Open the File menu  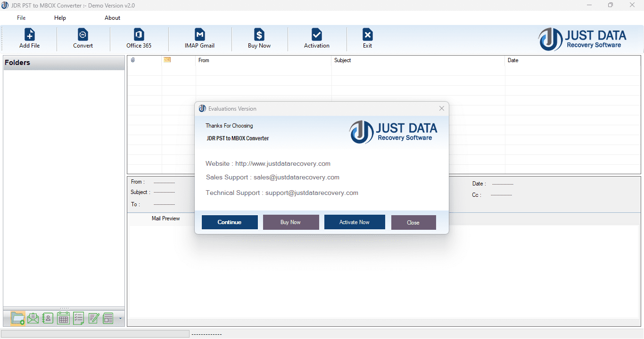coord(21,17)
